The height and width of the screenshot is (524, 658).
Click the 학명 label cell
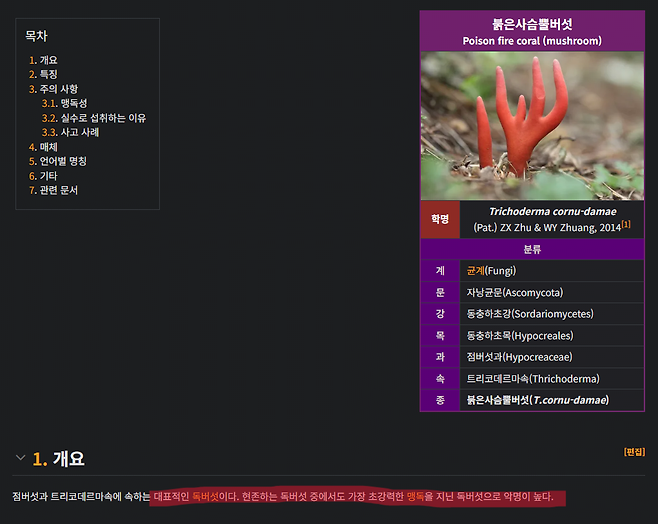pyautogui.click(x=440, y=219)
